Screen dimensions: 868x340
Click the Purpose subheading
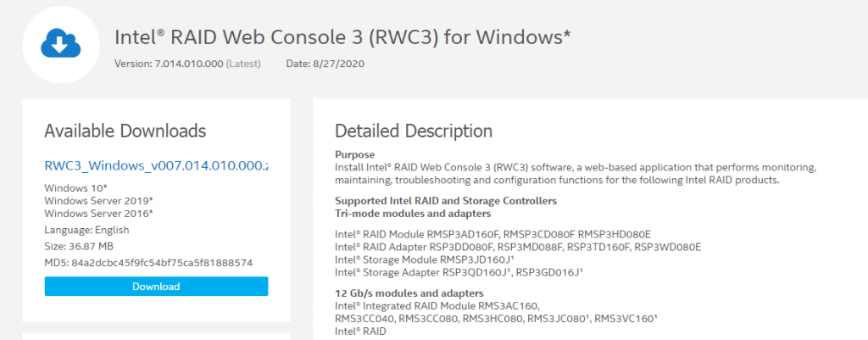click(355, 154)
